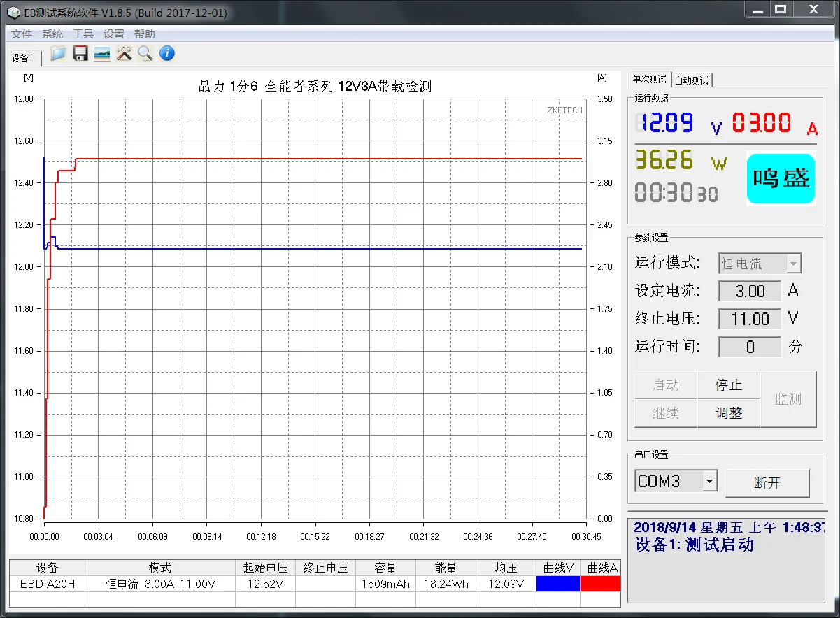Click the blue 曲线V color swatch
The height and width of the screenshot is (618, 840).
[x=558, y=584]
